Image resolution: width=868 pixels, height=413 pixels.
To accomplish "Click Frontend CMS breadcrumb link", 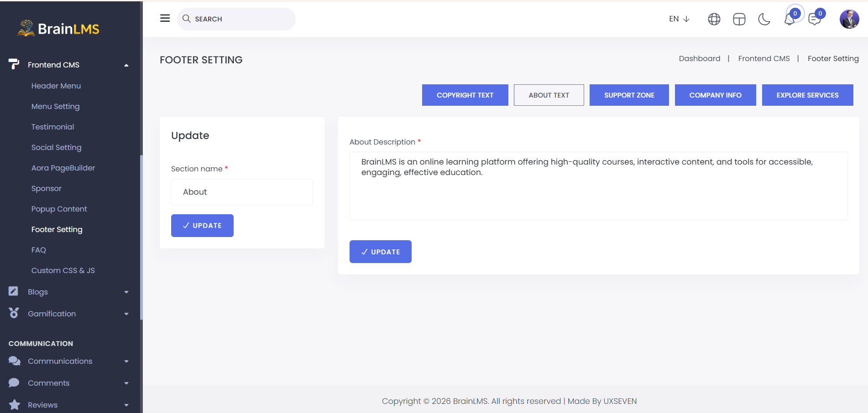I will 763,58.
